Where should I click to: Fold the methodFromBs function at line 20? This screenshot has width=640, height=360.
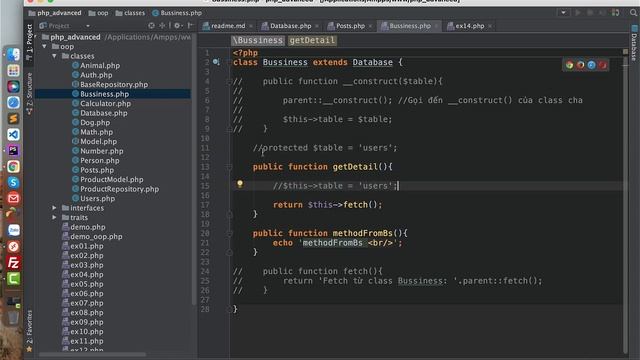(x=229, y=233)
